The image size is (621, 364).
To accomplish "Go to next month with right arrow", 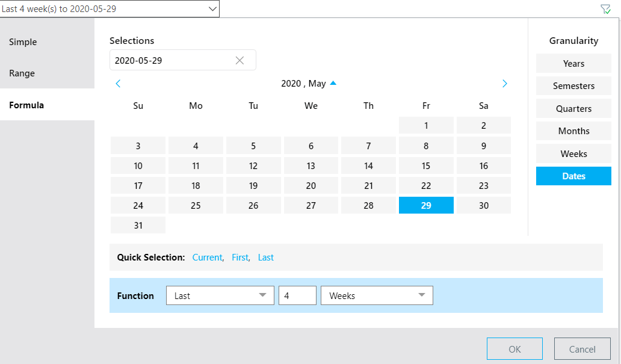I will (x=504, y=84).
